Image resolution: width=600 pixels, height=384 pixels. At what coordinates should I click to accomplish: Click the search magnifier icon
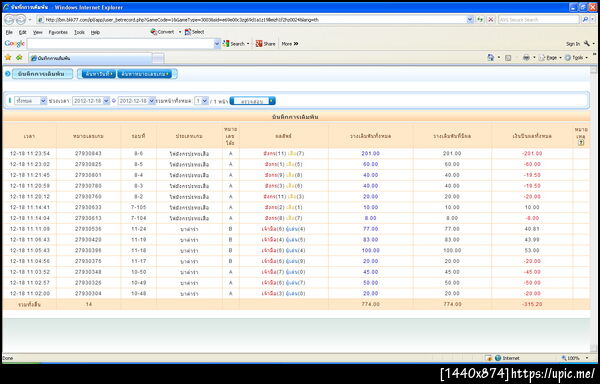[x=585, y=20]
